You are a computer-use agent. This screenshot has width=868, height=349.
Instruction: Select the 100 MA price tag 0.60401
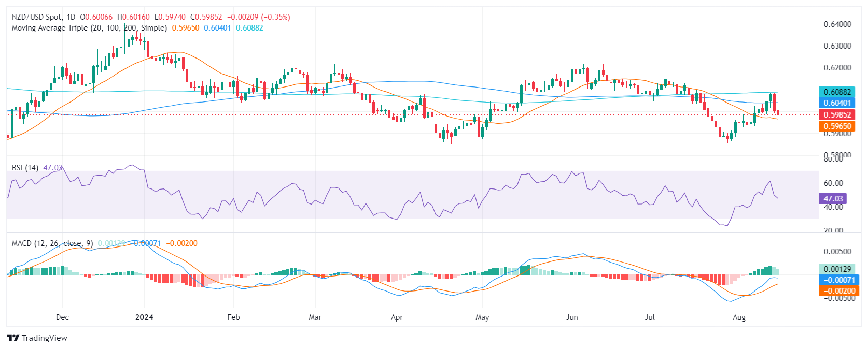point(837,103)
